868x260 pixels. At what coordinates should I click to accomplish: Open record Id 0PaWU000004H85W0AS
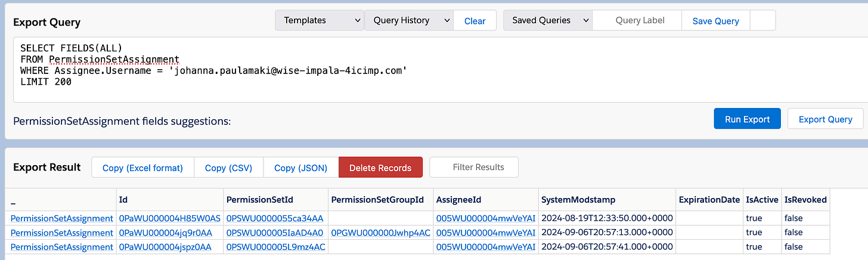pos(169,218)
